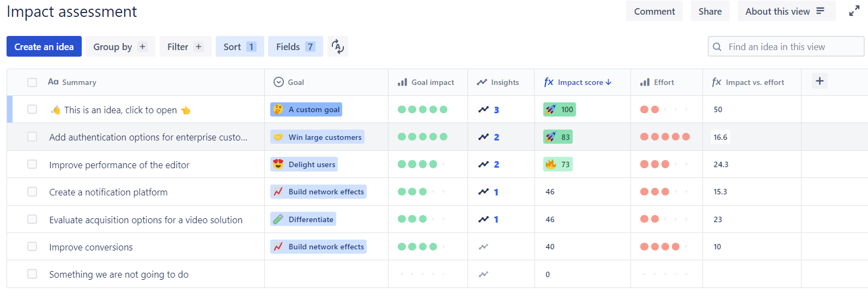The height and width of the screenshot is (294, 868).
Task: Click the auto-format fields icon
Action: pos(338,46)
